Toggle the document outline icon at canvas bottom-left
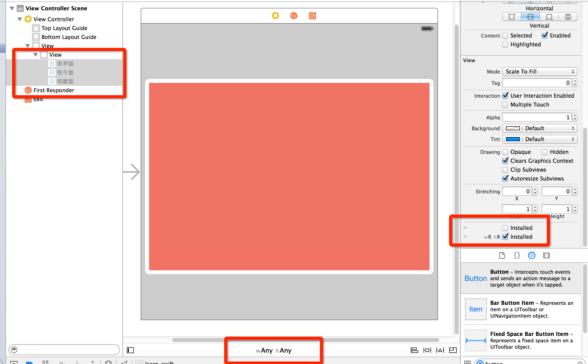Screen dimensions: 588x364 [x=130, y=350]
